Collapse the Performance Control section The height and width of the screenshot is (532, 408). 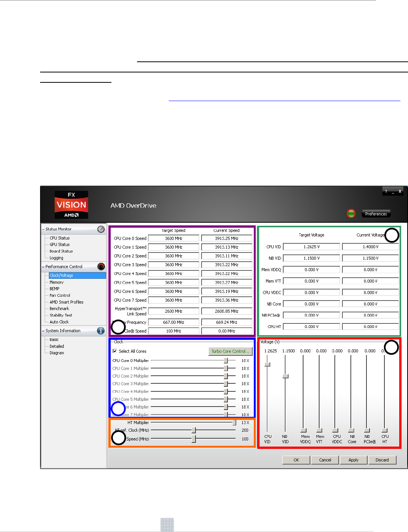point(43,267)
